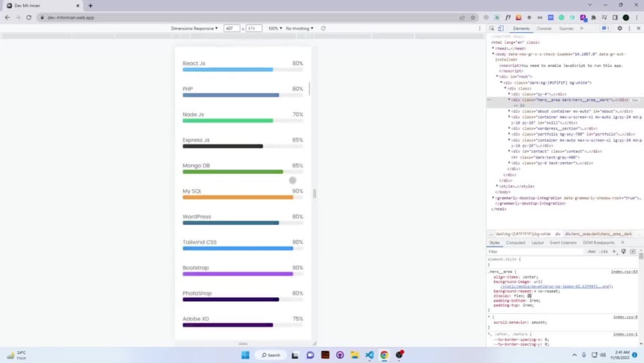Show more DevTools tabs chevron
This screenshot has width=644, height=363.
pyautogui.click(x=582, y=28)
